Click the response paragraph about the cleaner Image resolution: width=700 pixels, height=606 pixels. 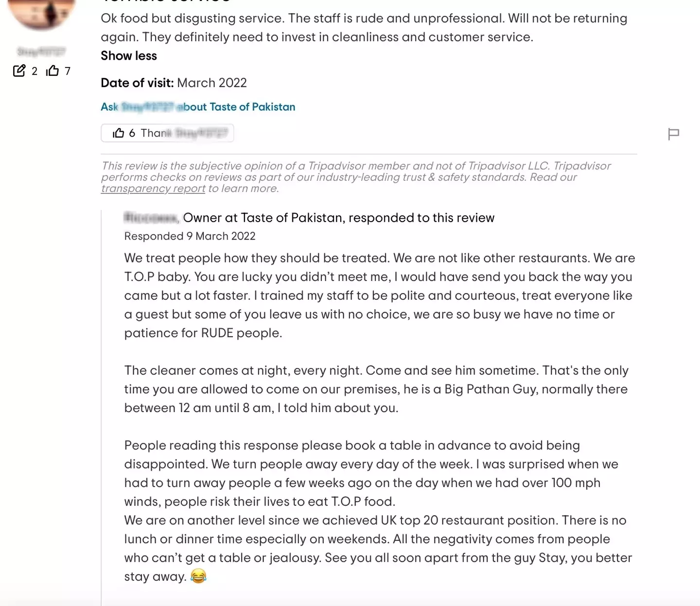click(x=375, y=389)
